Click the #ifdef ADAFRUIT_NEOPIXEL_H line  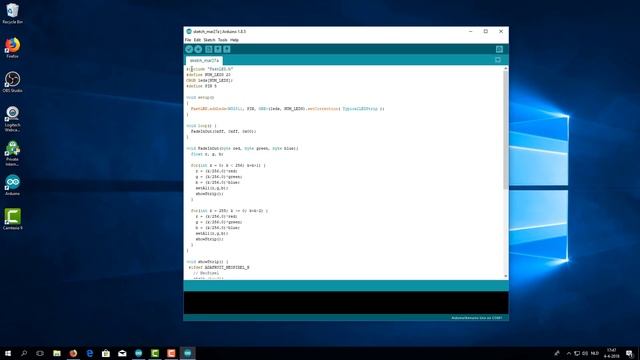tap(219, 267)
